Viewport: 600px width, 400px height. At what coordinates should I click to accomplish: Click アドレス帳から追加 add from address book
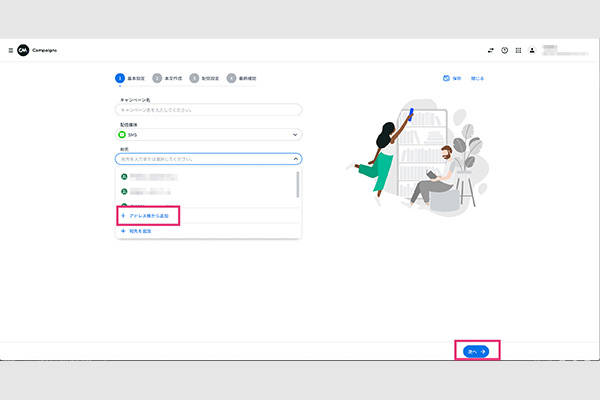coord(145,216)
